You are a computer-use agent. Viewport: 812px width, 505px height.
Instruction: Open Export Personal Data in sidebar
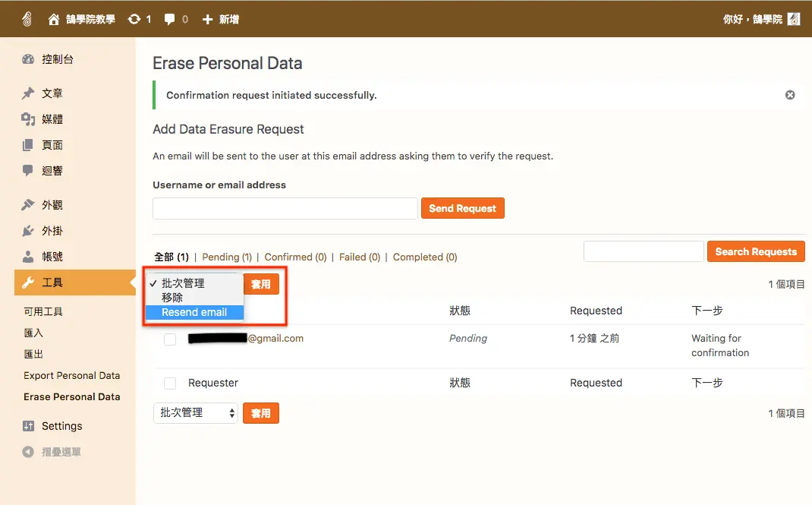coord(72,375)
